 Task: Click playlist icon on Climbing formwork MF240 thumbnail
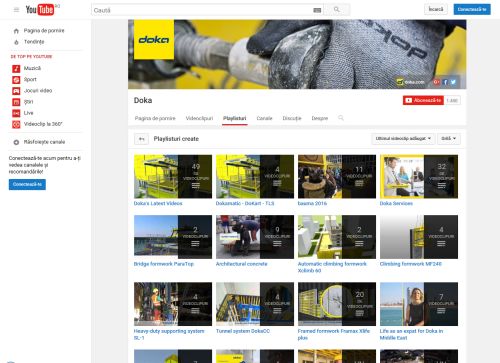pyautogui.click(x=441, y=244)
